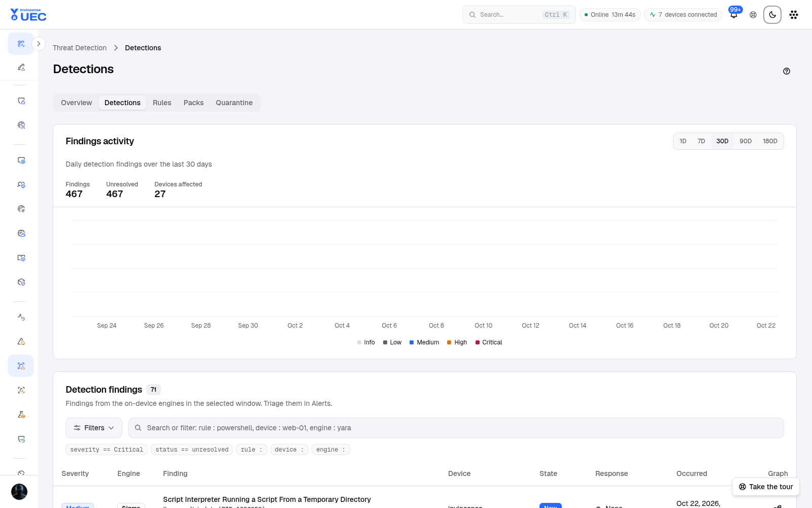Click the Take the tour button
This screenshot has width=812, height=508.
click(x=766, y=487)
